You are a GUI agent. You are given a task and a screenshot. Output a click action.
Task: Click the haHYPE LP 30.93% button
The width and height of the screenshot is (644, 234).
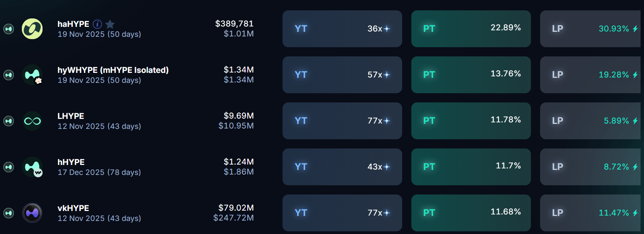pyautogui.click(x=590, y=29)
